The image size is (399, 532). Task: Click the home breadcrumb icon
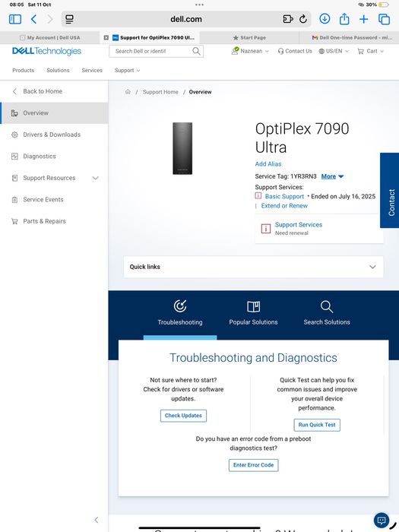coord(128,92)
